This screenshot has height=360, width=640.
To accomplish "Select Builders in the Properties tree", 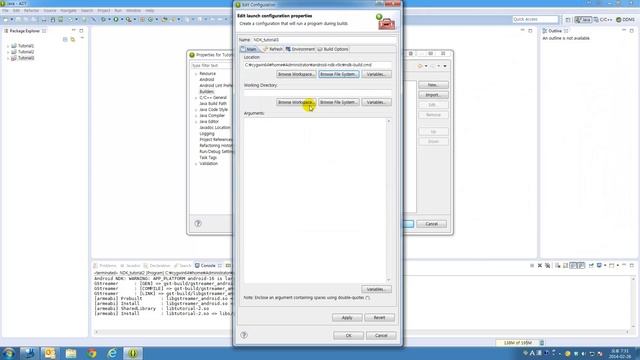I will 207,92.
